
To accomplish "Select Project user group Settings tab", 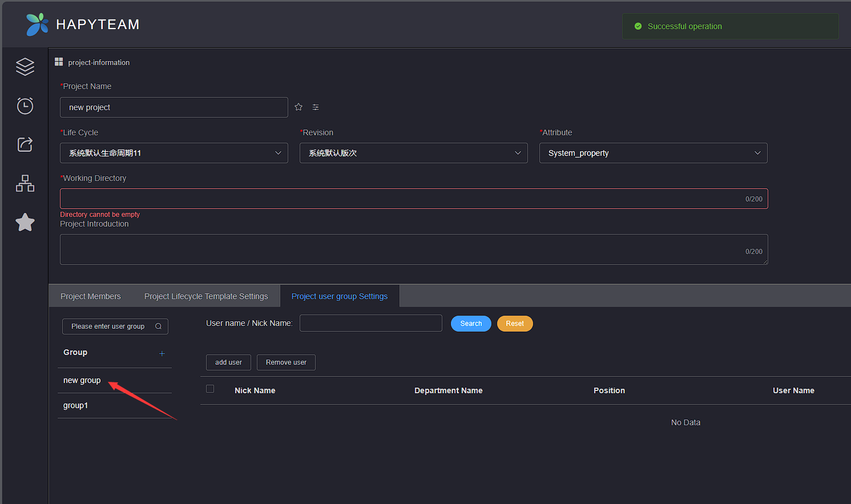I will [x=340, y=296].
